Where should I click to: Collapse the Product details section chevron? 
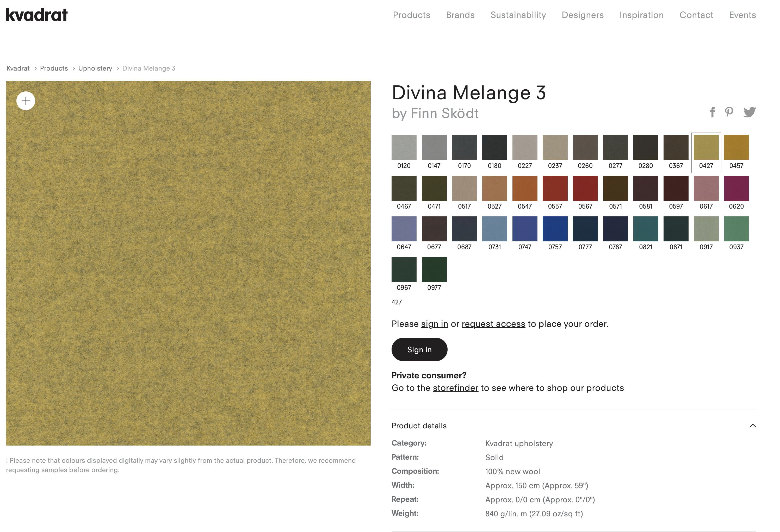click(753, 426)
